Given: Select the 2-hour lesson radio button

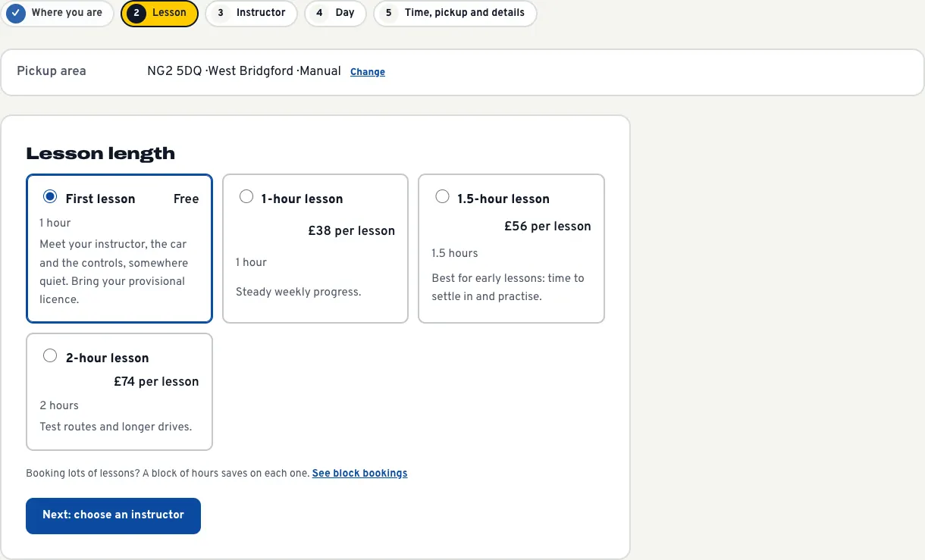Looking at the screenshot, I should (50, 356).
